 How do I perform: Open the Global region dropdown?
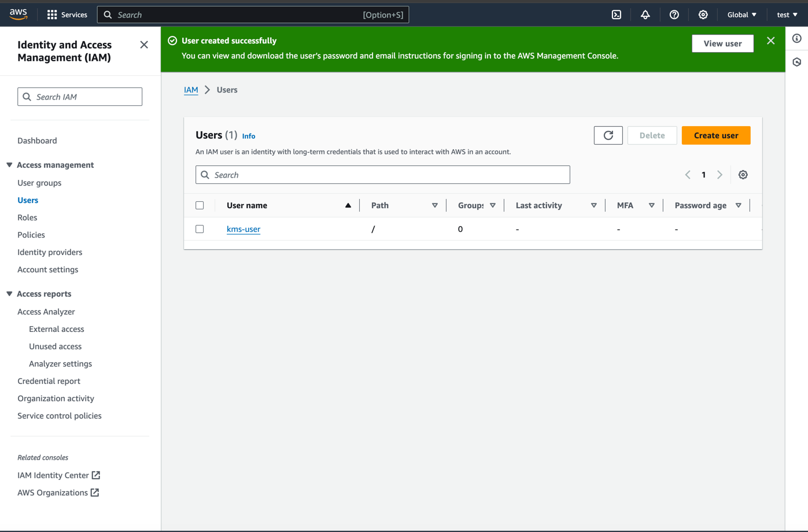742,14
